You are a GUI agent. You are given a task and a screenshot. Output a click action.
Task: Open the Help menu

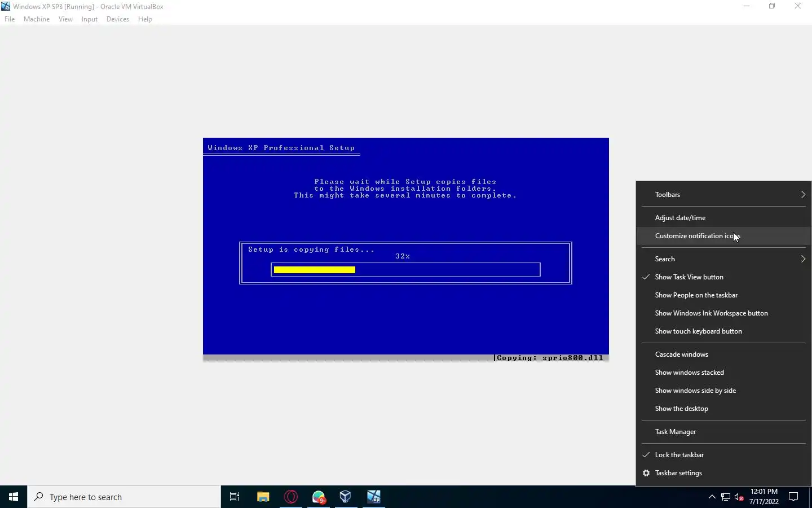coord(145,19)
